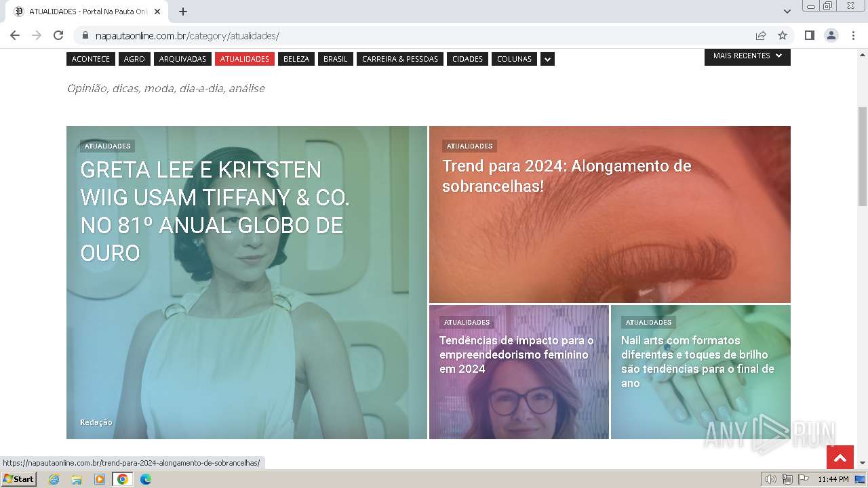Open Trend para 2024 sobrancelhas article
Image resolution: width=868 pixels, height=488 pixels.
click(567, 176)
